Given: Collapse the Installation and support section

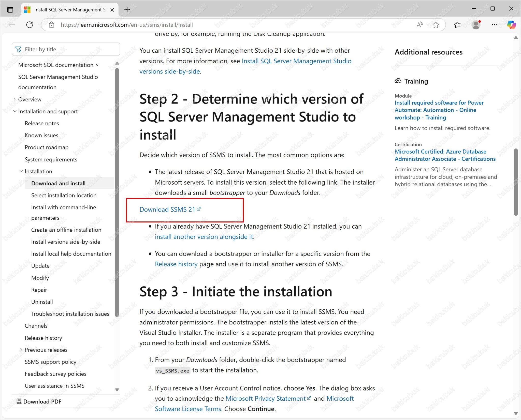Looking at the screenshot, I should [x=15, y=111].
